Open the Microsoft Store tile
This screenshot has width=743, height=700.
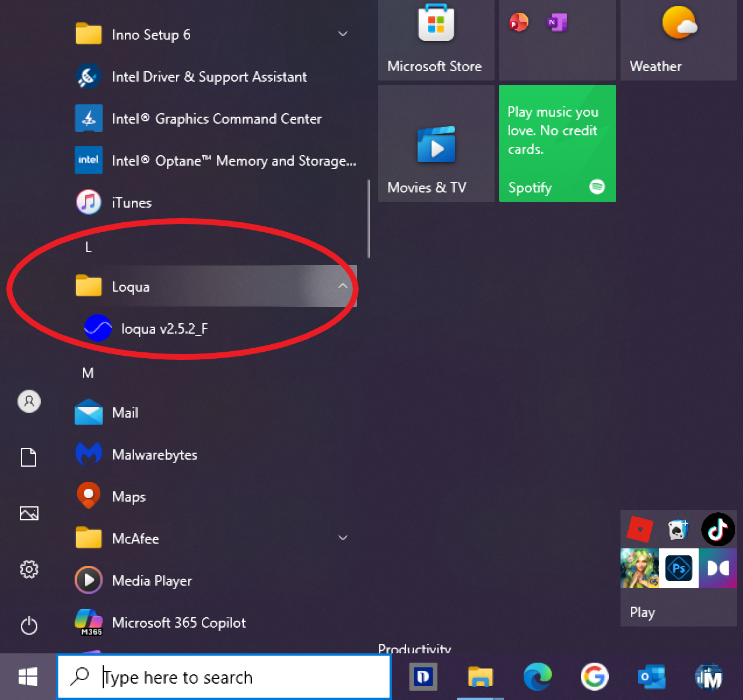coord(436,39)
